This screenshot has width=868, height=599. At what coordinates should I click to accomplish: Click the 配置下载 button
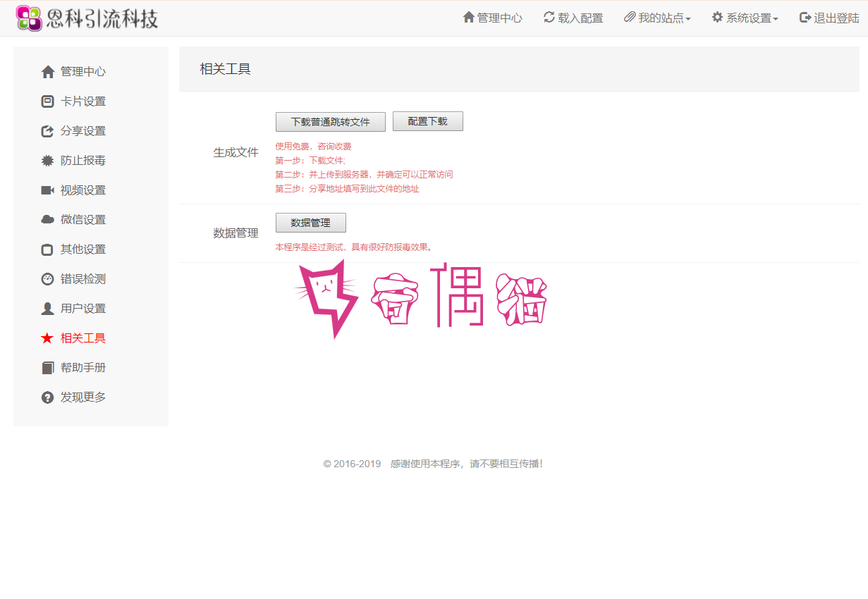[428, 121]
